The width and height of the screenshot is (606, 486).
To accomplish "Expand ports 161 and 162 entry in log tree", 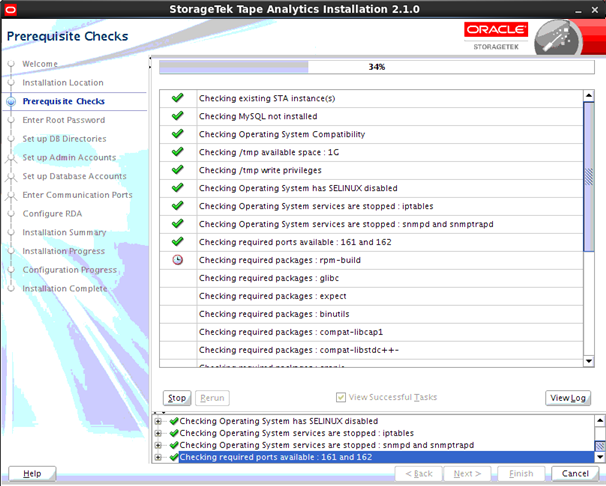I will coord(158,457).
